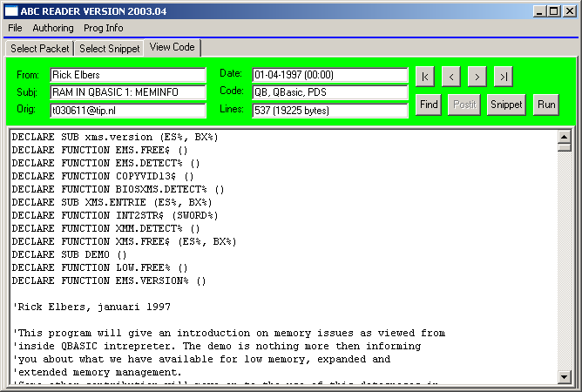Open the Authoring menu
582x392 pixels.
point(53,28)
